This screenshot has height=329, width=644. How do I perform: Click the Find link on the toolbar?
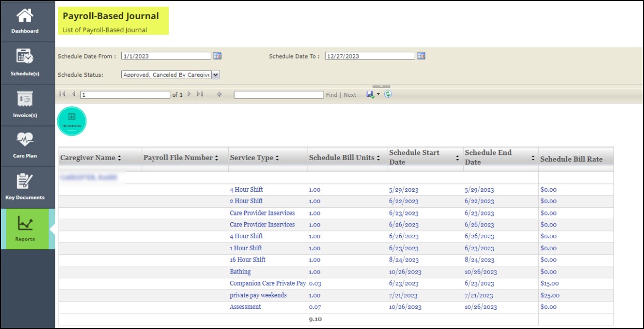coord(331,95)
